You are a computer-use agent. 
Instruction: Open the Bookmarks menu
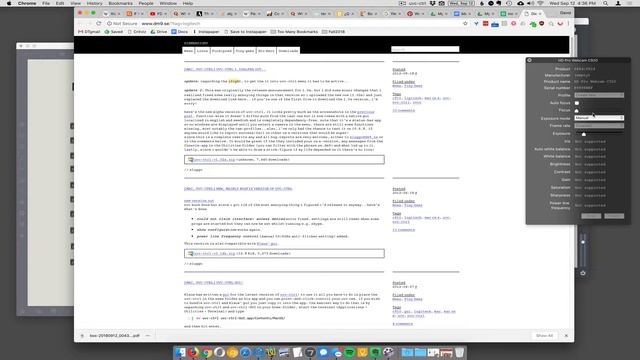120,3
